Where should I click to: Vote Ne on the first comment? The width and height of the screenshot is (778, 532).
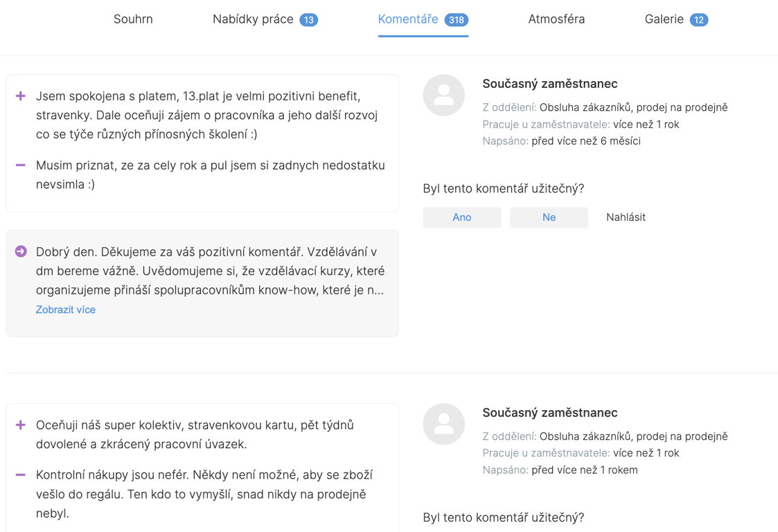(x=549, y=218)
